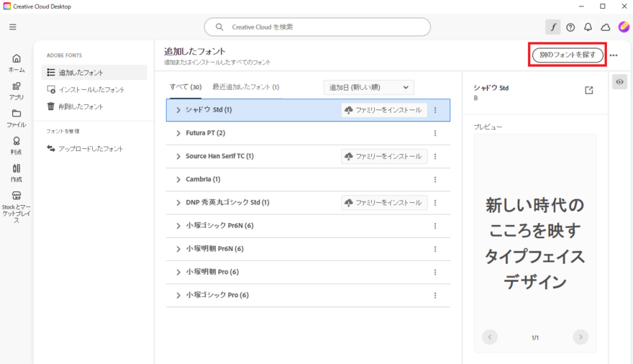This screenshot has height=364, width=633.
Task: Click the Creative Cloud を検索 field
Action: pyautogui.click(x=317, y=27)
